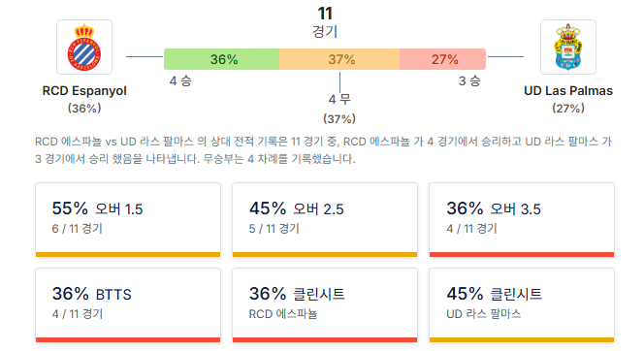
Task: Click the green 36% win bar segment
Action: [222, 59]
